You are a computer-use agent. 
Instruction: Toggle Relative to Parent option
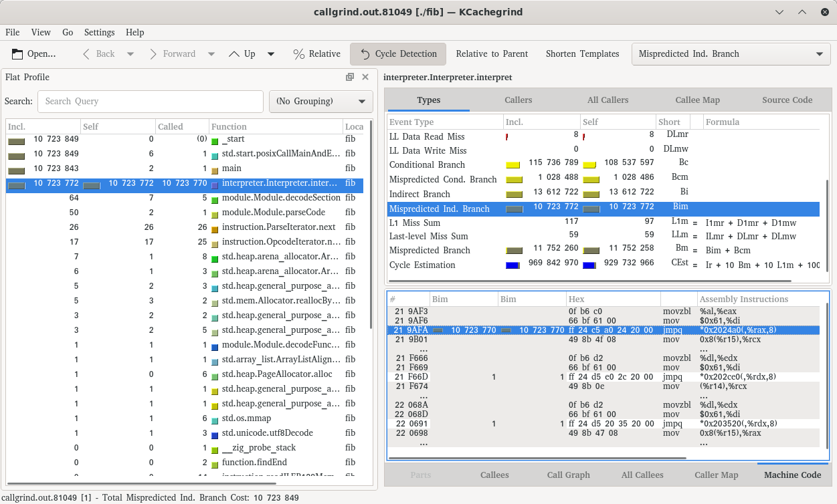click(x=492, y=54)
